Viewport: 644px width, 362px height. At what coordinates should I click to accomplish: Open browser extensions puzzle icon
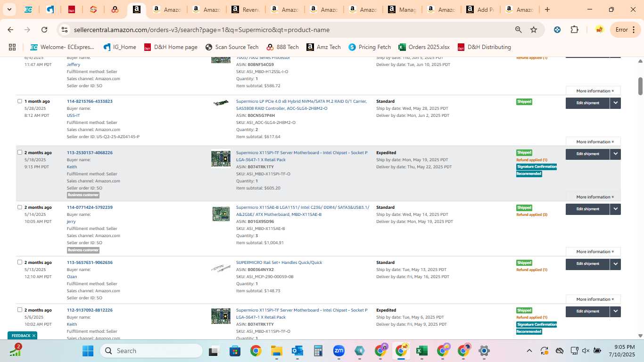tap(574, 30)
